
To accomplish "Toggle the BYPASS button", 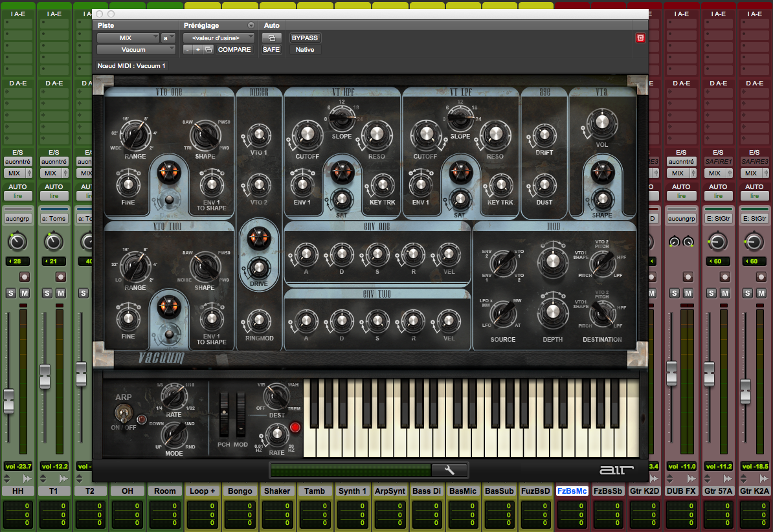I will tap(305, 38).
